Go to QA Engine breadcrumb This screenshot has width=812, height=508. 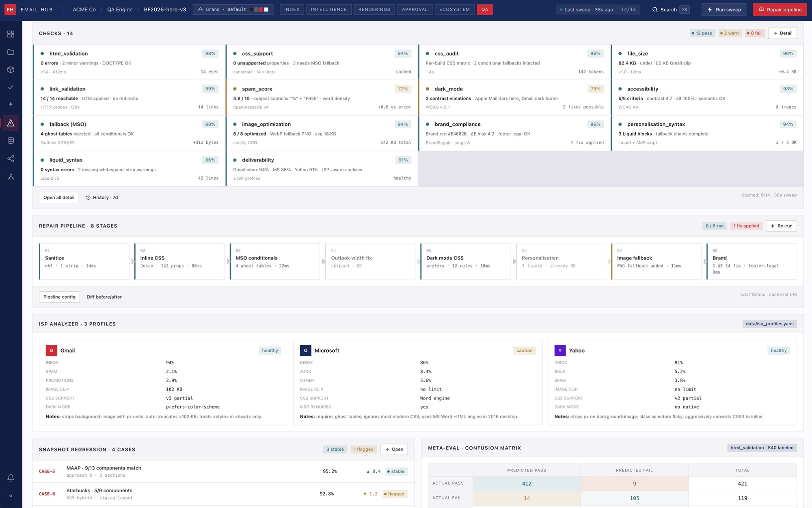120,9
